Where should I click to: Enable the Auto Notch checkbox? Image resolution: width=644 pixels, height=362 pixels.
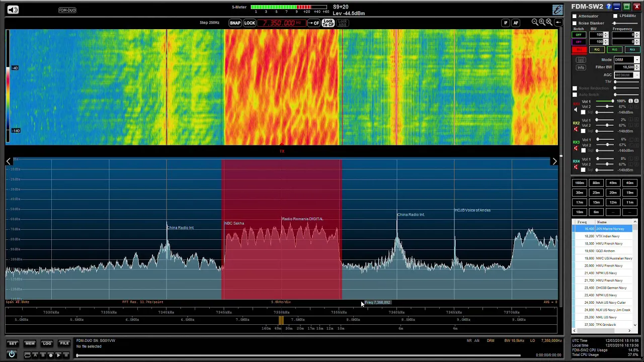coord(575,95)
